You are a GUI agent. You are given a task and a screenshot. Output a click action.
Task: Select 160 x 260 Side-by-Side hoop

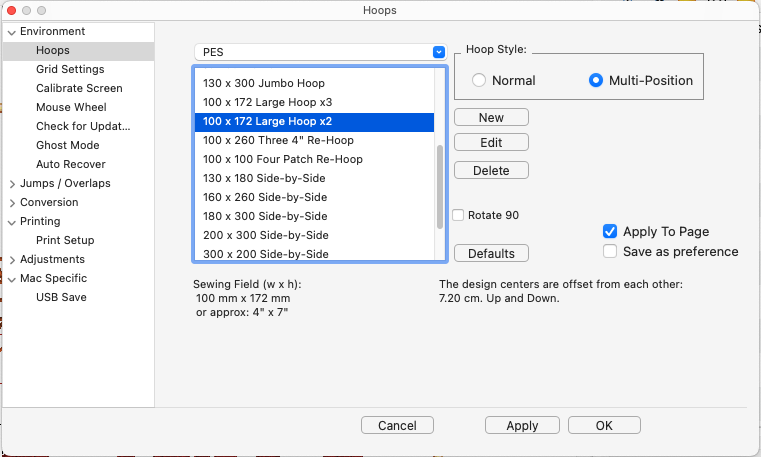265,197
